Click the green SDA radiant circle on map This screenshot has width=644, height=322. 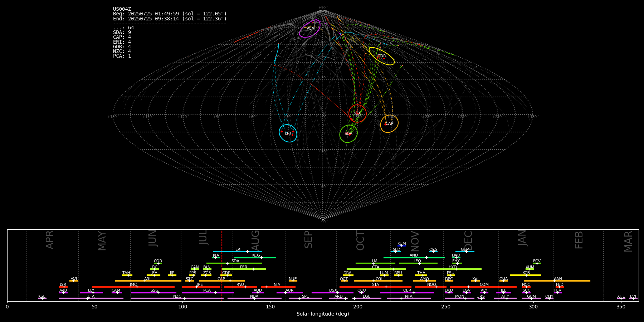[x=348, y=134]
